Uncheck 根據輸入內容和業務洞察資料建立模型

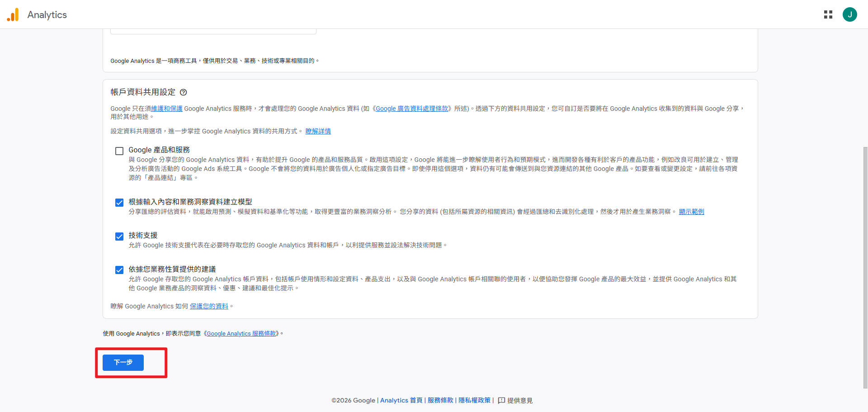pyautogui.click(x=119, y=202)
